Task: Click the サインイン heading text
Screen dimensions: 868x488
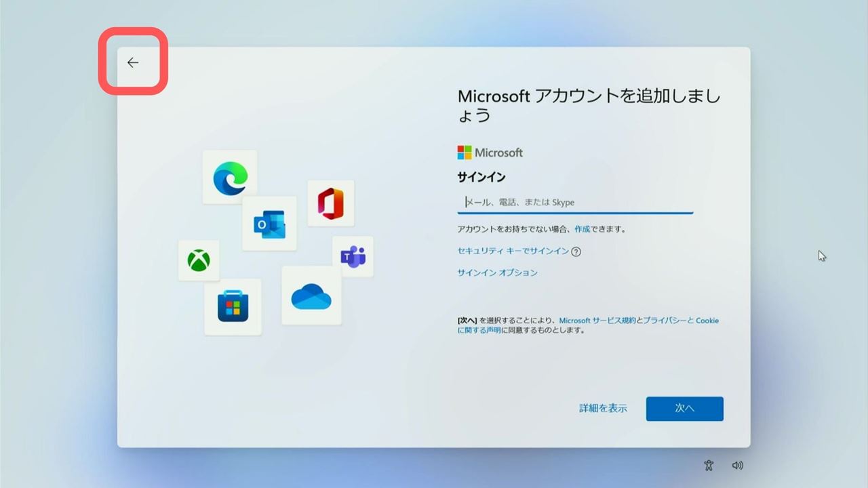Action: tap(481, 177)
